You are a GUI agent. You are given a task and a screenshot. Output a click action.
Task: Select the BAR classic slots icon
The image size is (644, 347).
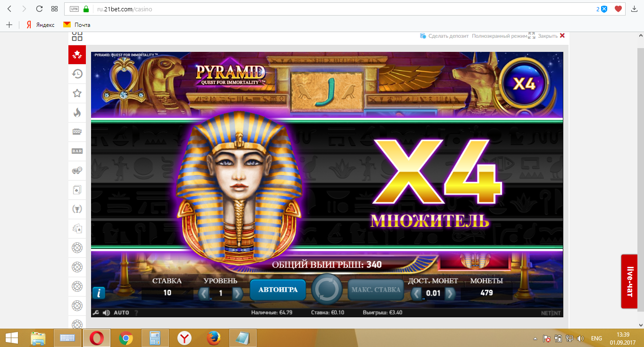click(x=77, y=151)
